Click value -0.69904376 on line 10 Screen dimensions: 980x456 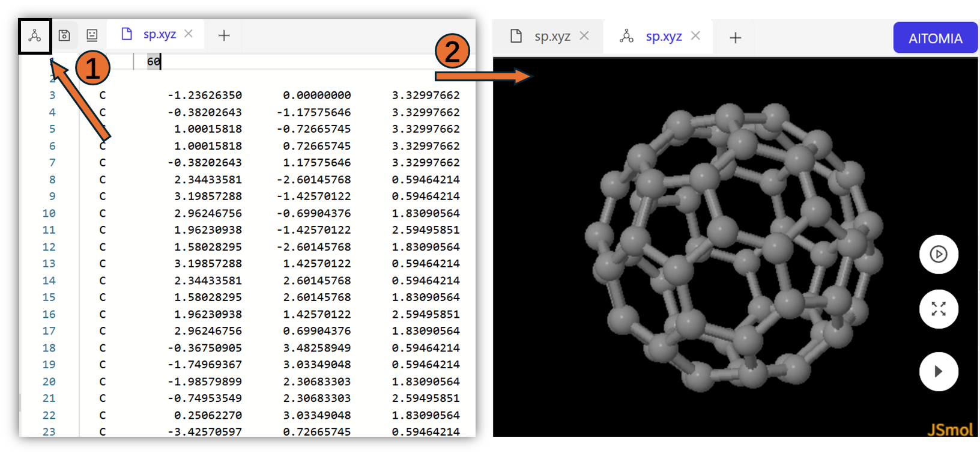[x=313, y=213]
